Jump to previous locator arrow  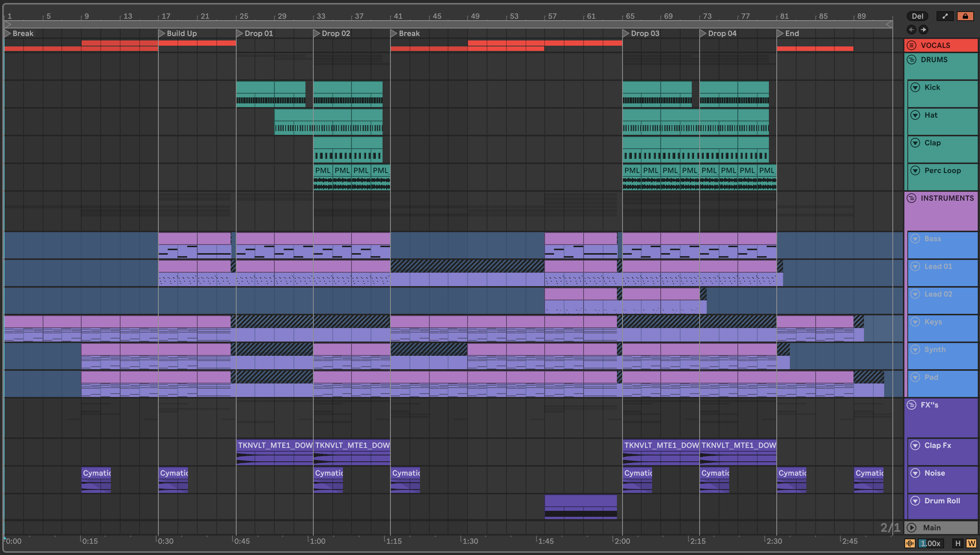pos(911,29)
